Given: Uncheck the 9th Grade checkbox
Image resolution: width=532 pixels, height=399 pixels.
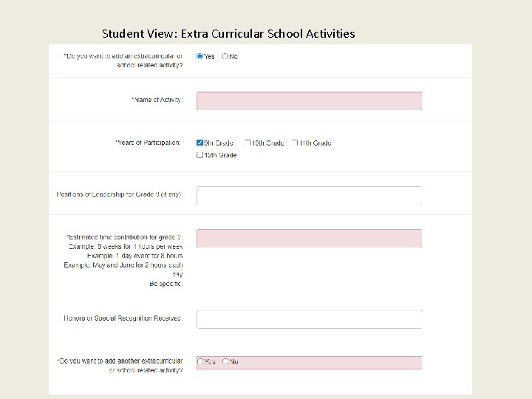Looking at the screenshot, I should click(200, 143).
